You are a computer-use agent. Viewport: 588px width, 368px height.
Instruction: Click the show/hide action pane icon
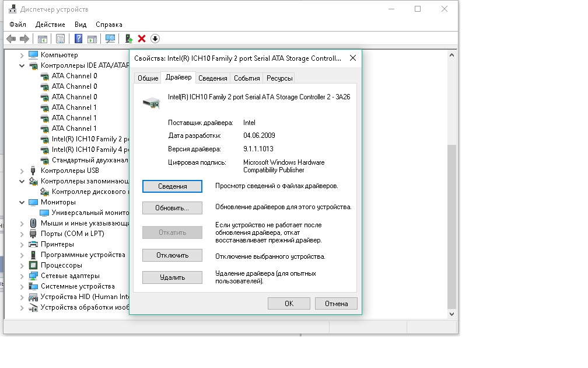point(92,39)
